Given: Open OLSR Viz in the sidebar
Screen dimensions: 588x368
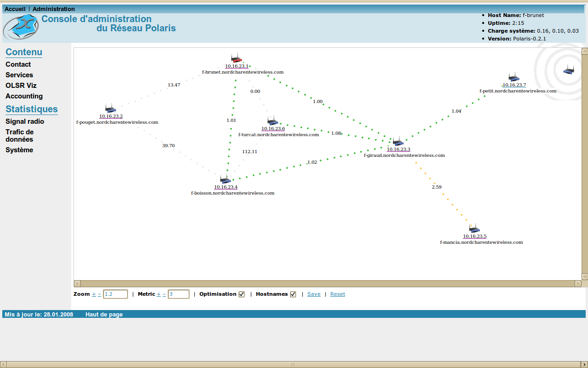Looking at the screenshot, I should [21, 86].
